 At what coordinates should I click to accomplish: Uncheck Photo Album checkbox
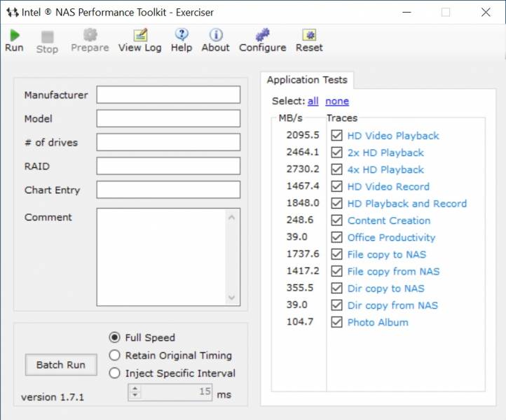336,322
